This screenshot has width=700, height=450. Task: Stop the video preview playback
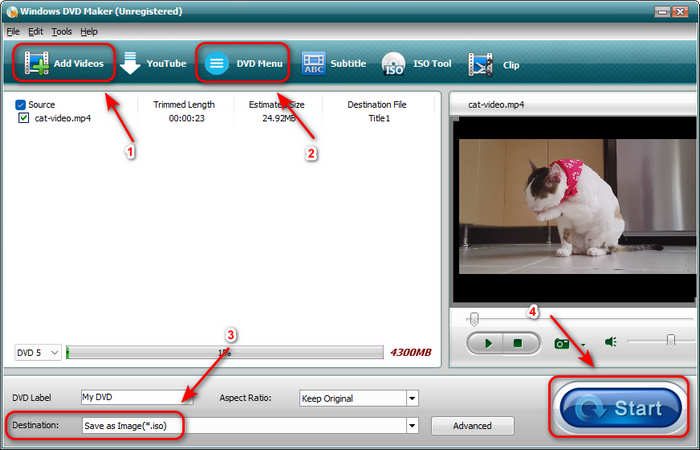coord(518,343)
